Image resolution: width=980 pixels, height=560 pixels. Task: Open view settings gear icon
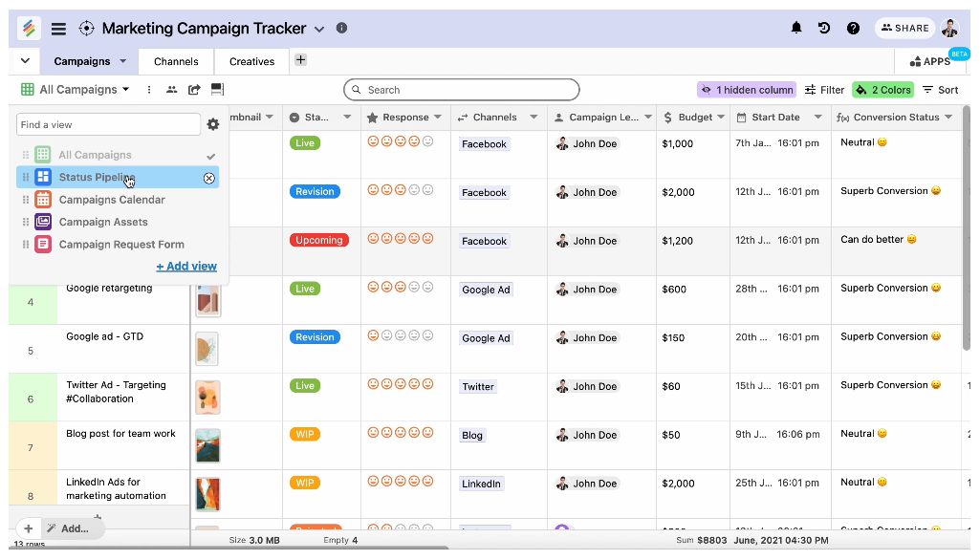tap(213, 124)
